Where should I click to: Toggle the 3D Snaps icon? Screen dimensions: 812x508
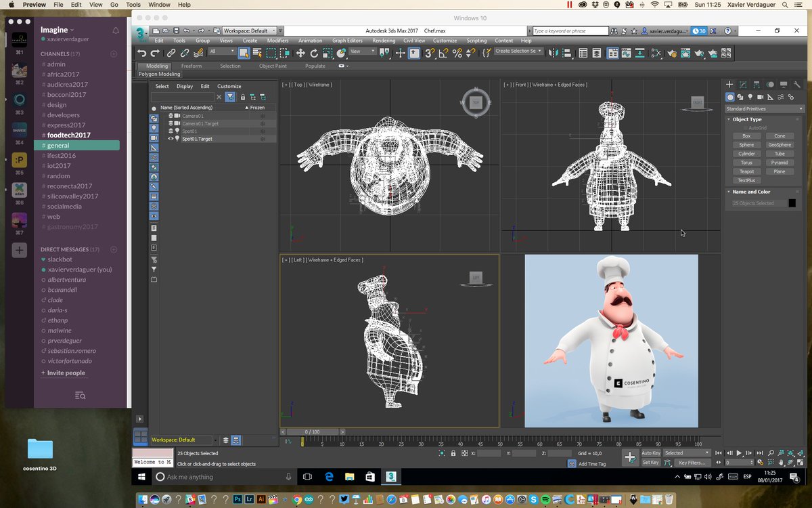pyautogui.click(x=429, y=53)
